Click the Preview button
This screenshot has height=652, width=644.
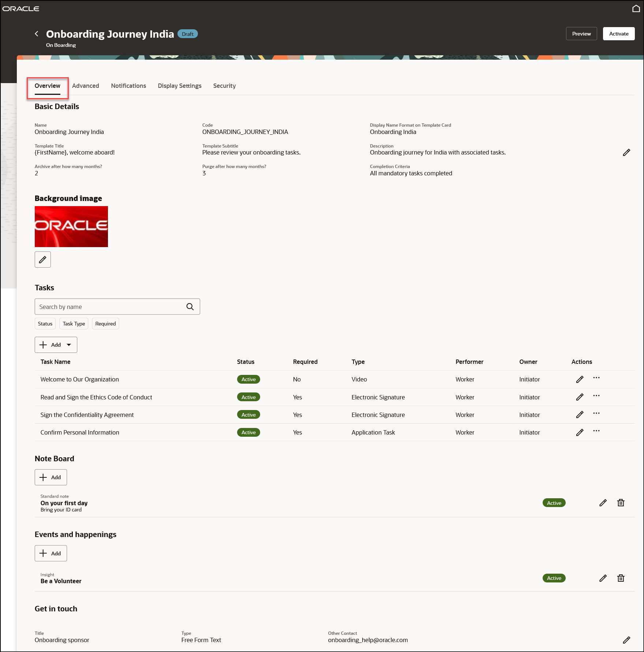(x=581, y=34)
